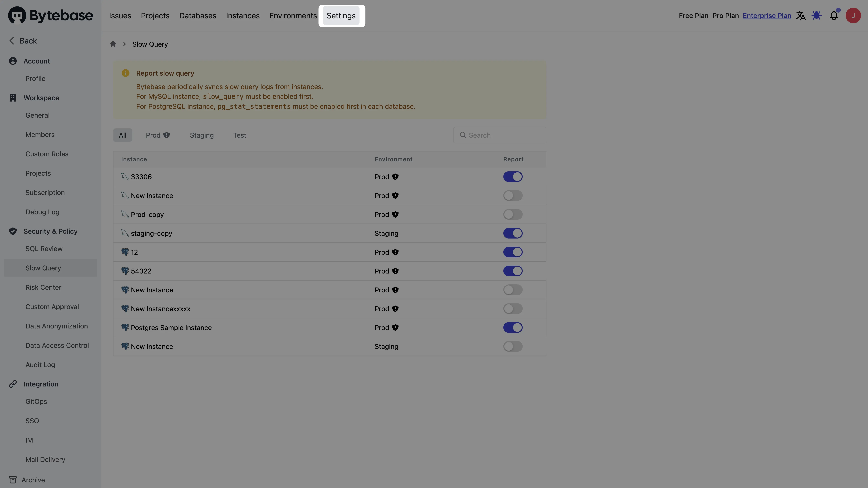Open the Environments page

[x=293, y=15]
